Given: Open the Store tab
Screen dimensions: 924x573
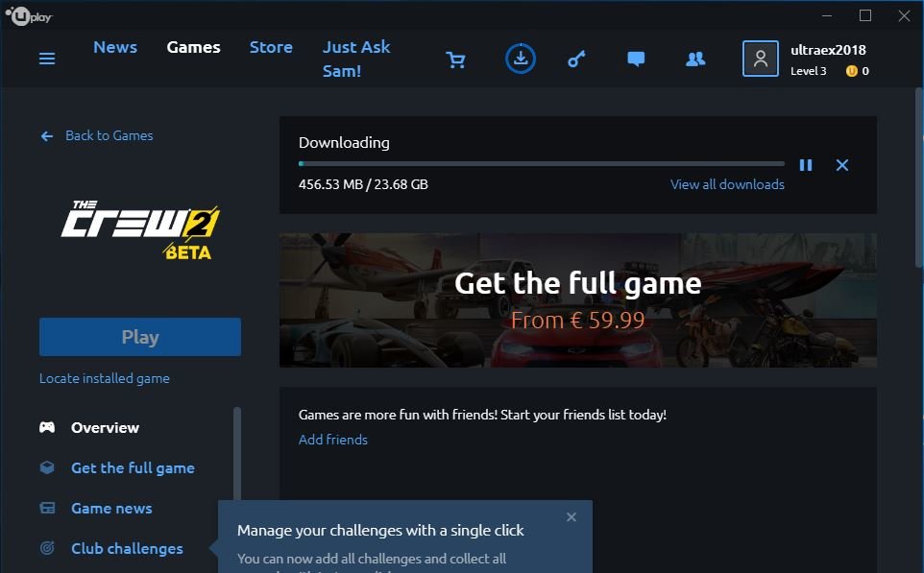Looking at the screenshot, I should pyautogui.click(x=271, y=47).
